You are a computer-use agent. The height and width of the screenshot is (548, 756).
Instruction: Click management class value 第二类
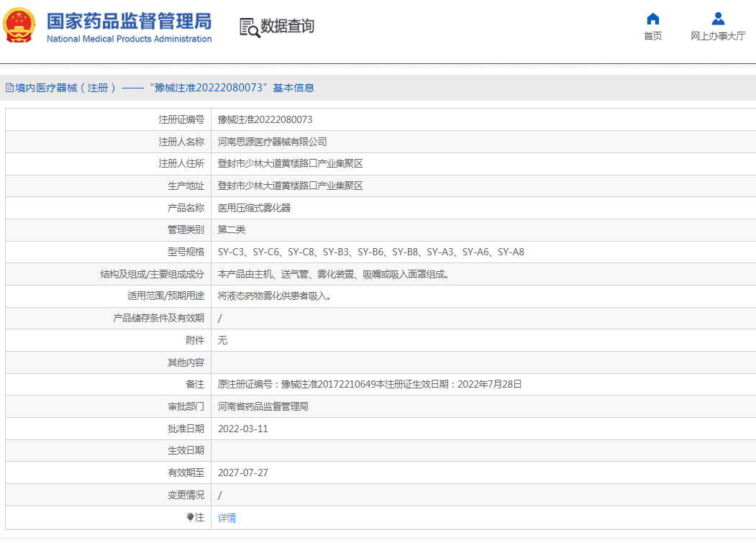232,229
